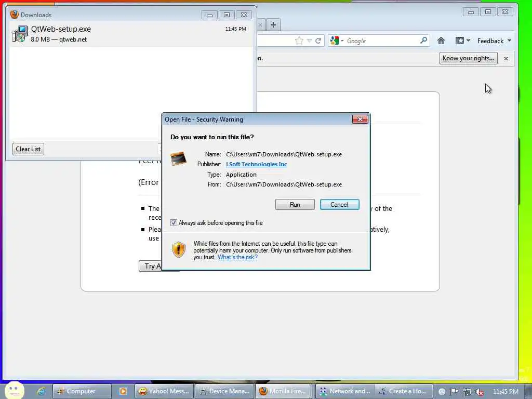Click the Action Center flag tray icon
Image resolution: width=532 pixels, height=399 pixels.
pos(454,392)
